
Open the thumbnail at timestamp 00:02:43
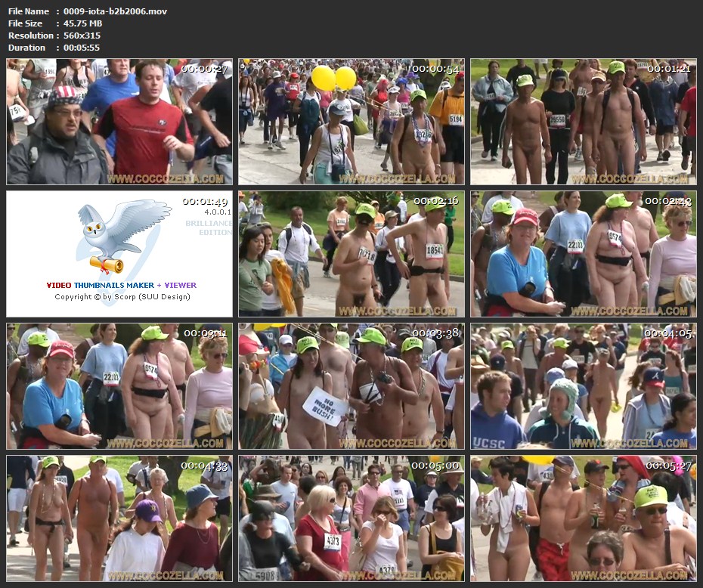click(x=583, y=254)
